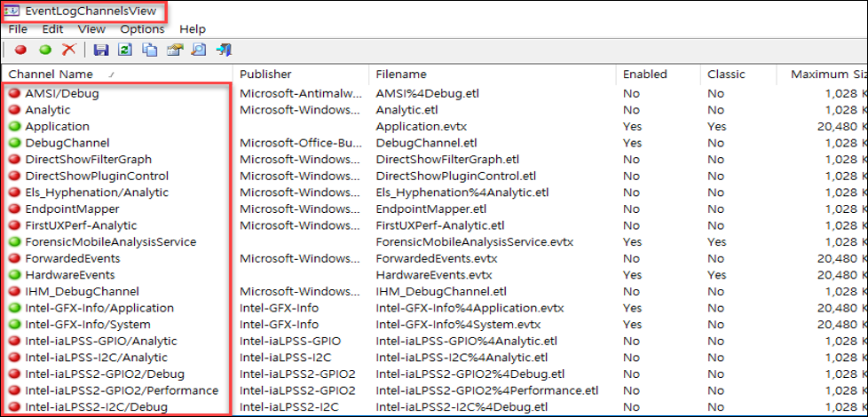
Task: Click the green Enable Channels toolbar icon
Action: 45,50
